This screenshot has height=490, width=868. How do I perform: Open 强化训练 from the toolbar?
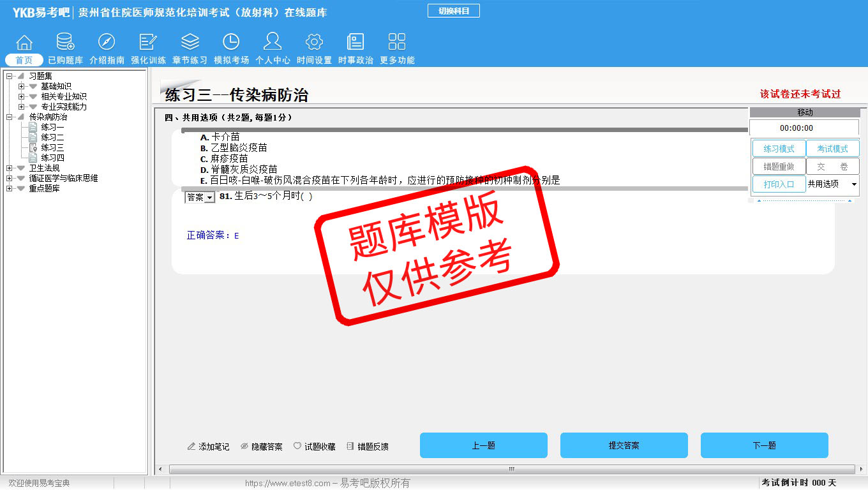click(148, 43)
